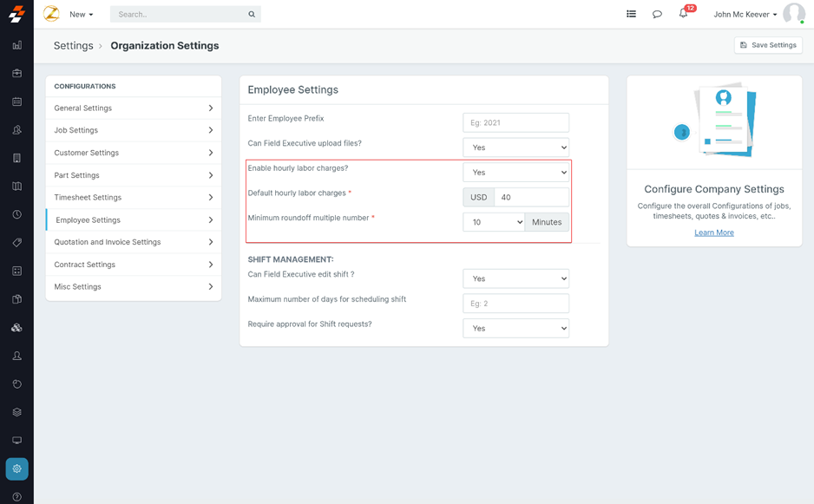
Task: Open 'Can Field Executive upload files' dropdown
Action: click(x=515, y=147)
